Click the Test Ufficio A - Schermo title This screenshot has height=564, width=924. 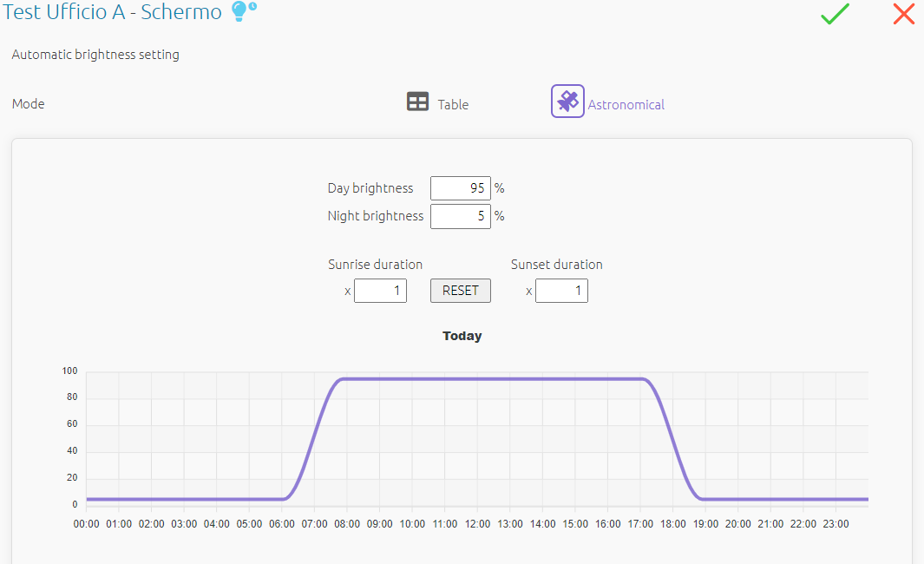coord(113,13)
